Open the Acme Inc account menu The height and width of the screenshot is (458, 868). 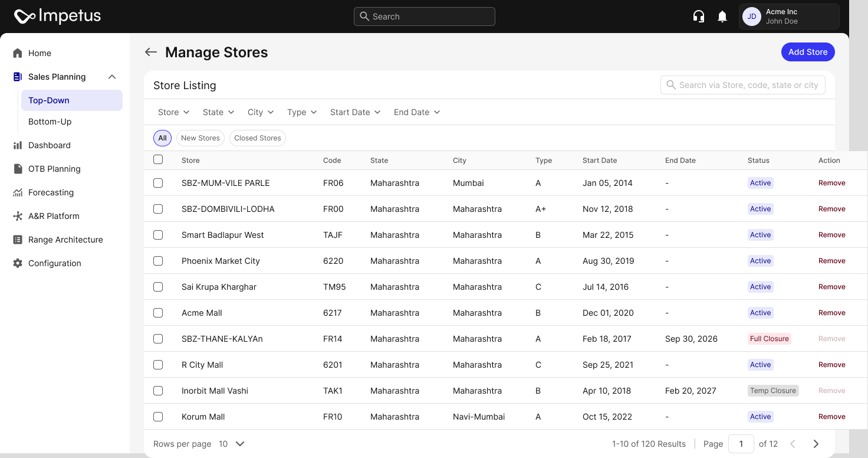click(789, 17)
